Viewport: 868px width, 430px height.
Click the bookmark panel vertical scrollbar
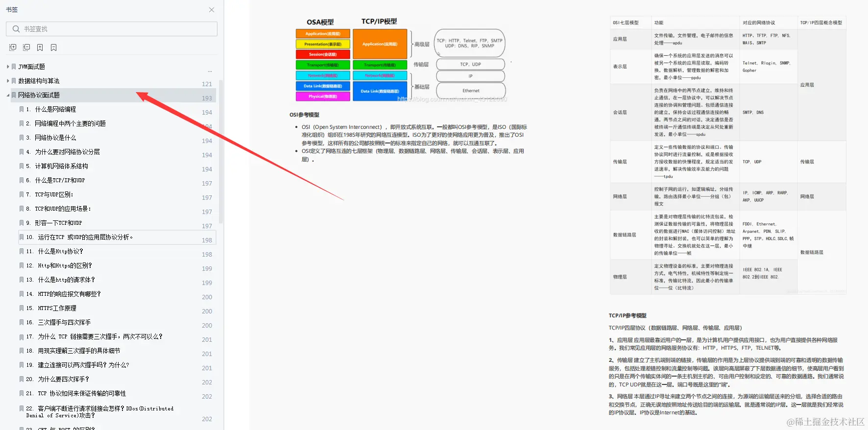(221, 151)
